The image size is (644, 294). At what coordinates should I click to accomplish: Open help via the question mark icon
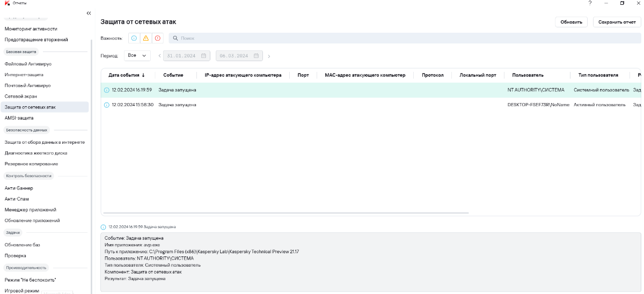(590, 3)
